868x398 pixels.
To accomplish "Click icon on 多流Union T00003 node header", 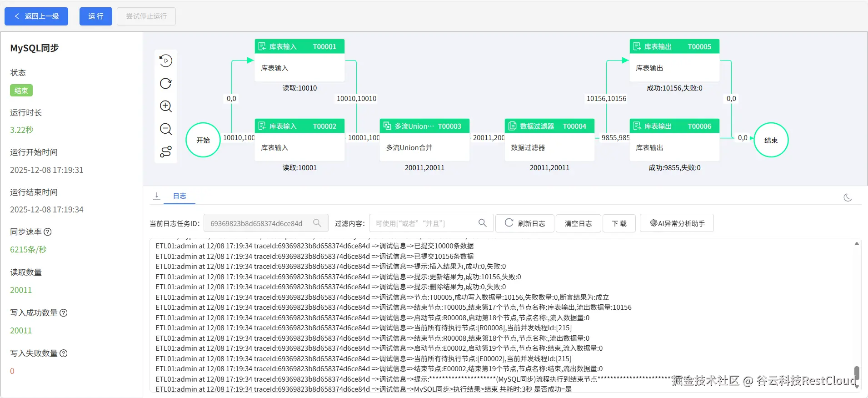I will point(387,126).
